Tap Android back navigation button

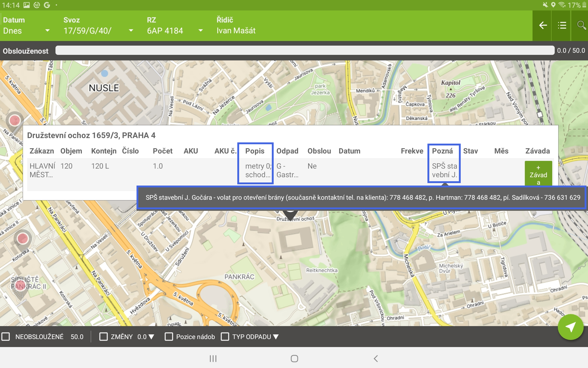(376, 358)
